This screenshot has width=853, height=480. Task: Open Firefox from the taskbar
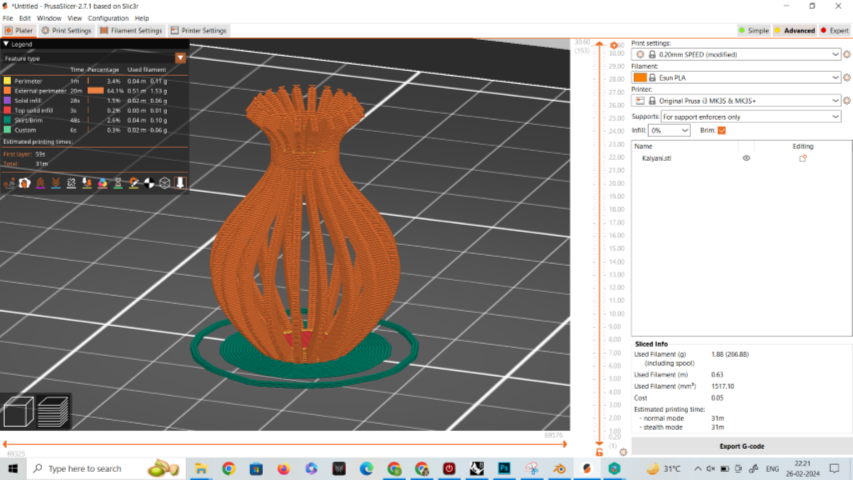coord(283,469)
